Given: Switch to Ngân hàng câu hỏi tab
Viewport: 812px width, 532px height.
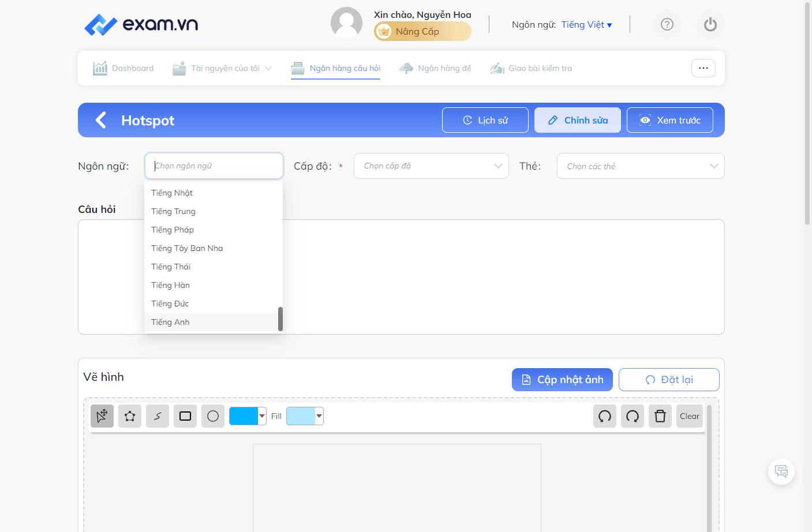Looking at the screenshot, I should 336,68.
